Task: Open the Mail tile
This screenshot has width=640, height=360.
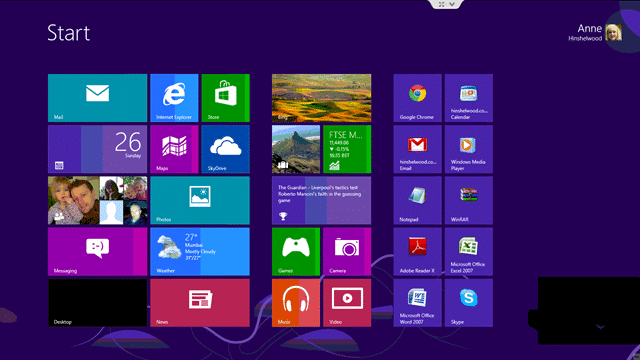Action: click(x=98, y=98)
